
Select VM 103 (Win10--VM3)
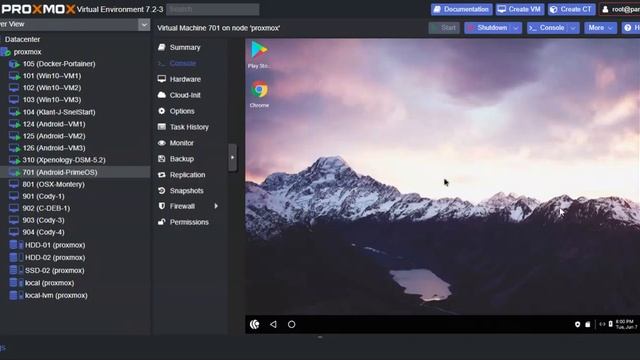click(x=52, y=100)
